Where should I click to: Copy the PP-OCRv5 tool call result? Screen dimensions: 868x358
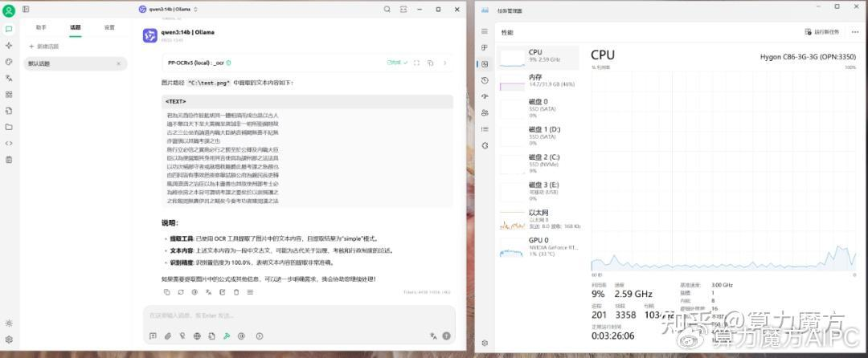430,63
